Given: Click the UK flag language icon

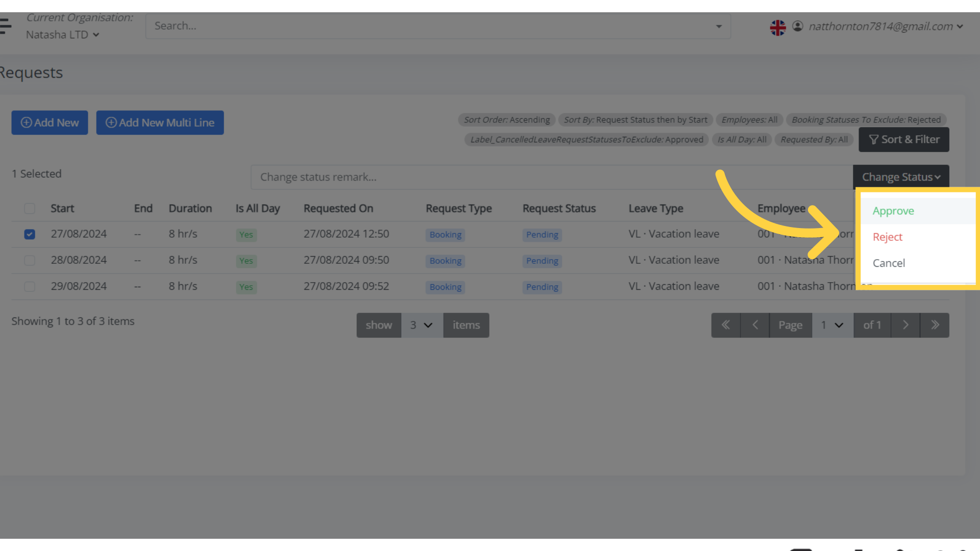Looking at the screenshot, I should click(778, 27).
